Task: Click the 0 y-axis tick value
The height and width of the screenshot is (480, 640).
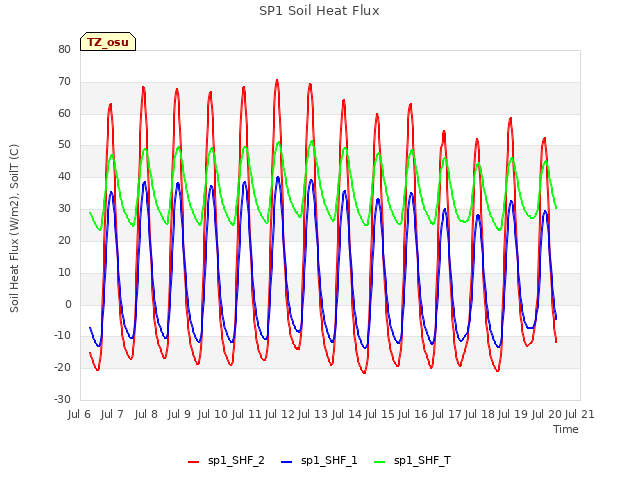Action: click(68, 304)
